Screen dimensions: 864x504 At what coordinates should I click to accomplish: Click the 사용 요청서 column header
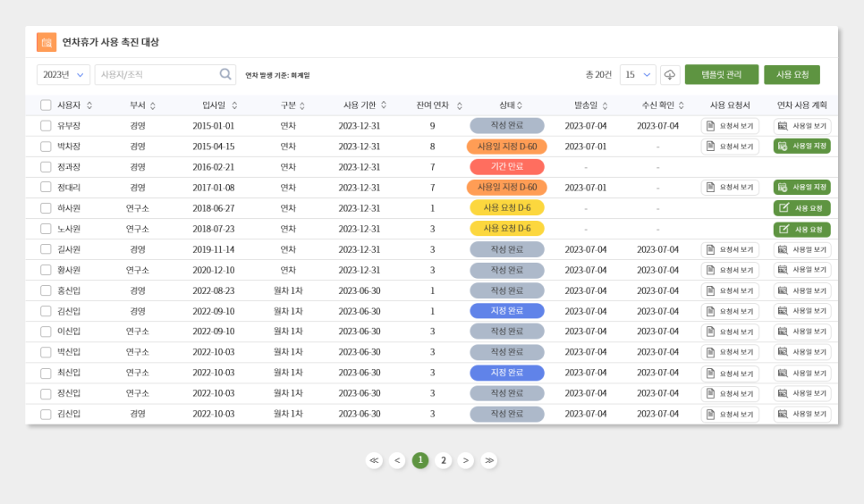730,105
